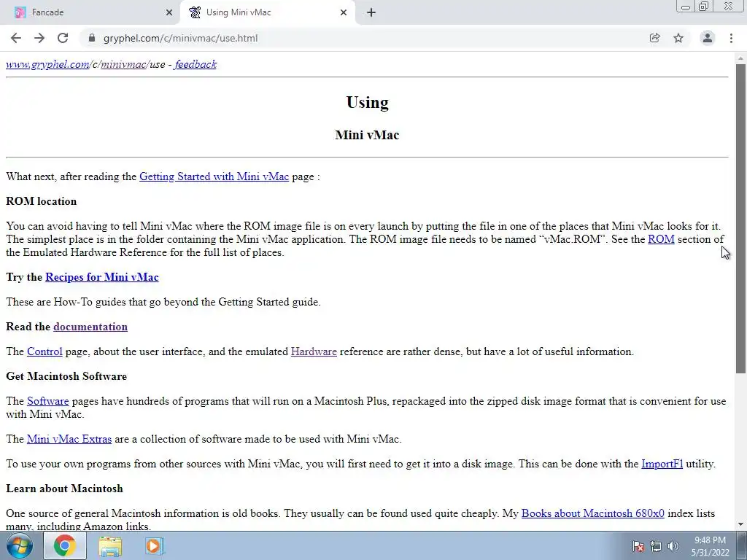Image resolution: width=747 pixels, height=560 pixels.
Task: Click the 'ROM location' heading text
Action: pyautogui.click(x=42, y=201)
